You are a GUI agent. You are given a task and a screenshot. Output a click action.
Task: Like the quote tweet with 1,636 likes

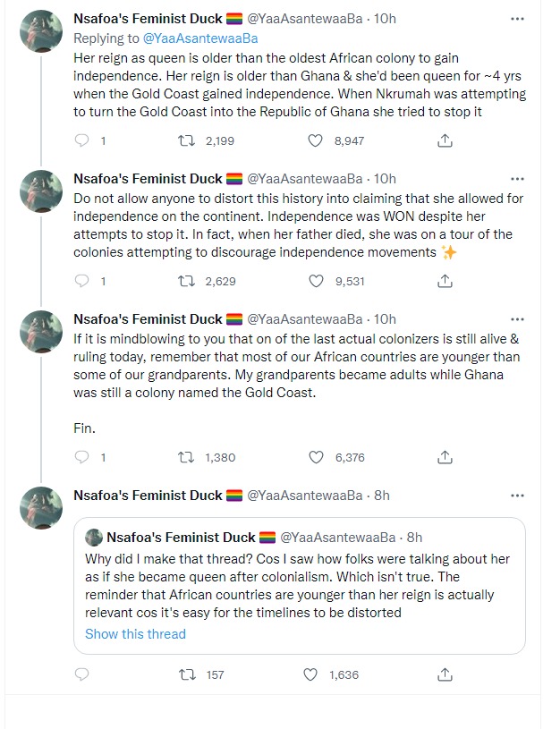[x=315, y=674]
